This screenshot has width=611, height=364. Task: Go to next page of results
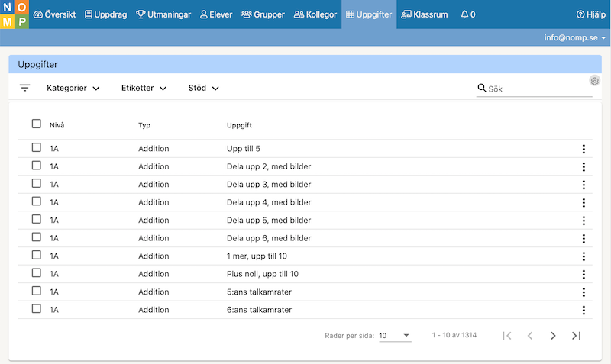pos(553,336)
